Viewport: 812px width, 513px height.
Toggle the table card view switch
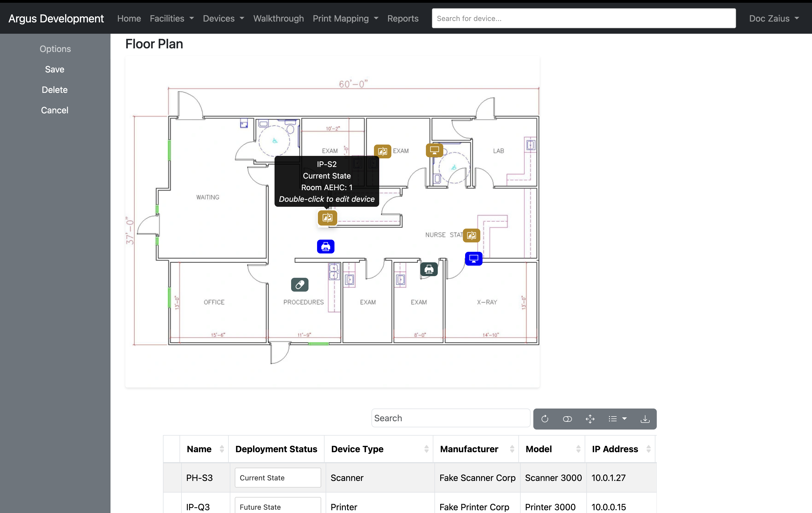coord(567,419)
